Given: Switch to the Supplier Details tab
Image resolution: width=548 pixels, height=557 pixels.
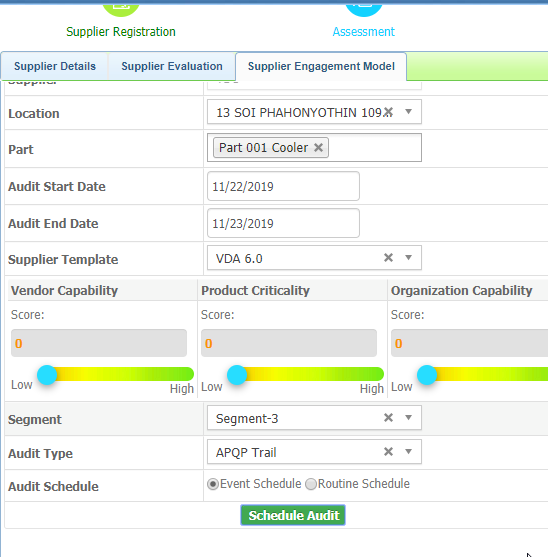Looking at the screenshot, I should pyautogui.click(x=55, y=66).
